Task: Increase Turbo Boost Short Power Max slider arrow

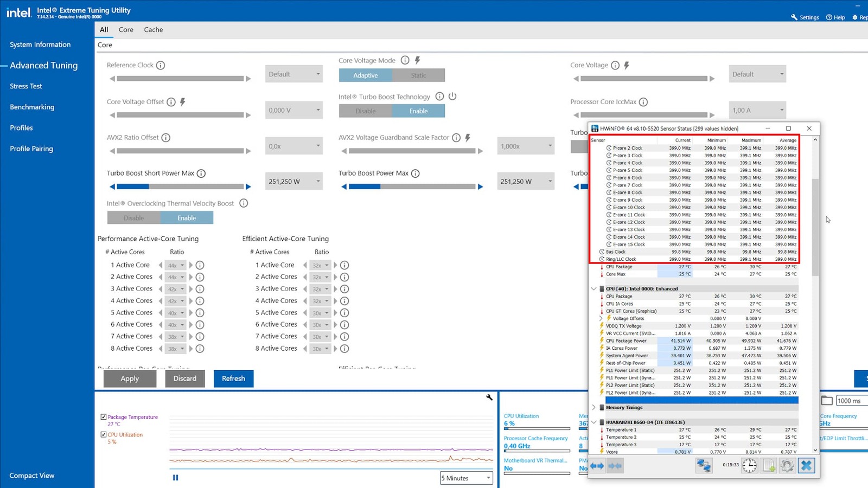Action: click(x=248, y=187)
